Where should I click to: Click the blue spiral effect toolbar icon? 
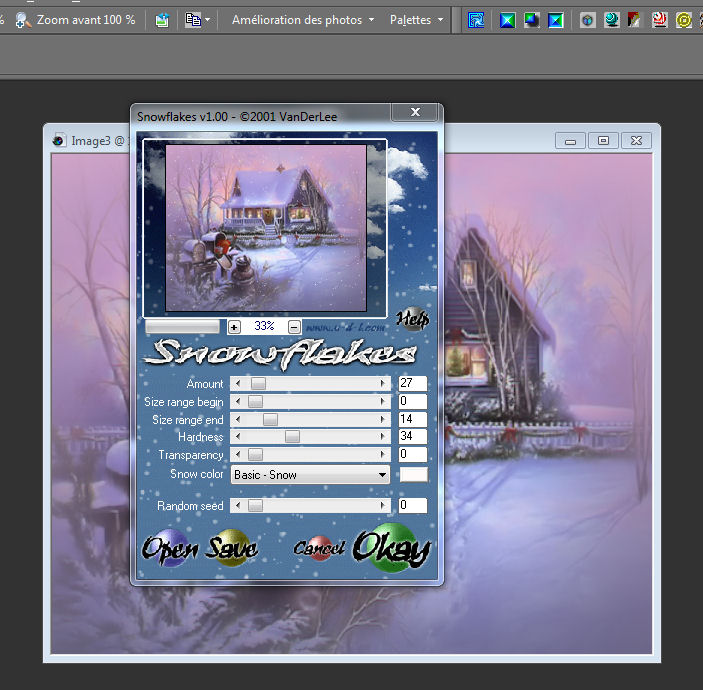click(x=476, y=20)
